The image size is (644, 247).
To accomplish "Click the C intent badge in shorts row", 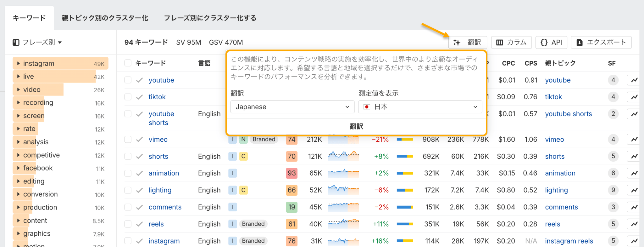I will 243,156.
